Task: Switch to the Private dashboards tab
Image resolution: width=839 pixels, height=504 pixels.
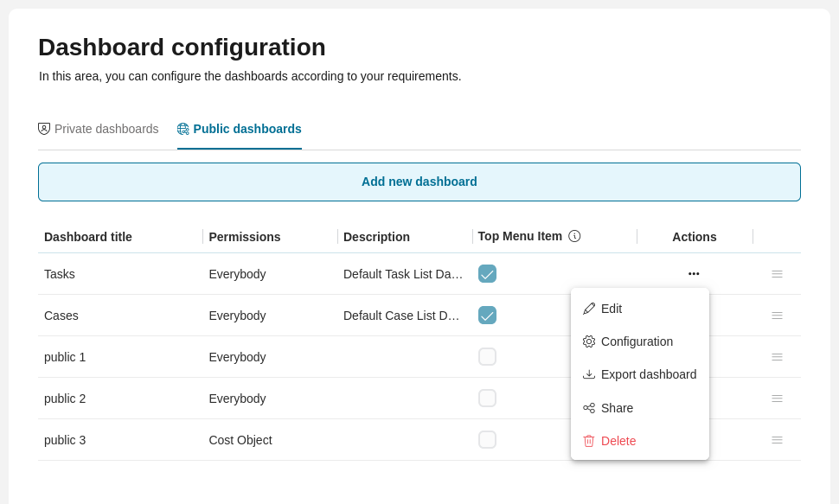Action: point(99,129)
